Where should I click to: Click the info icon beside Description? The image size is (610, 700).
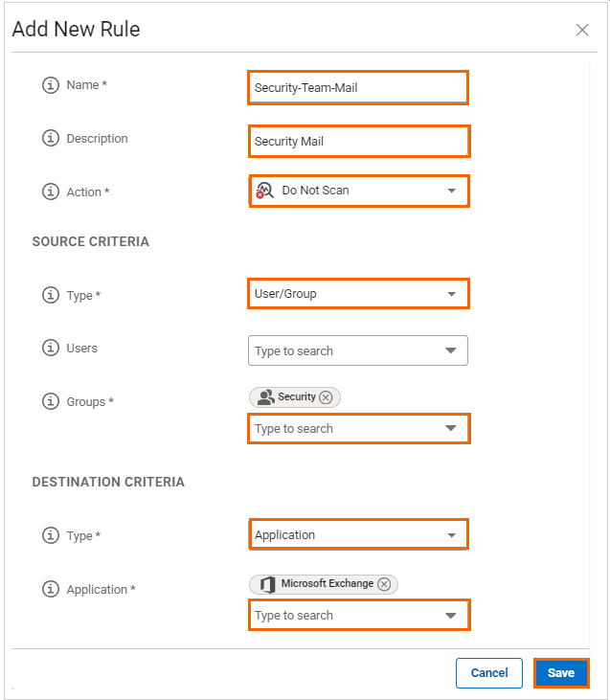(x=51, y=139)
